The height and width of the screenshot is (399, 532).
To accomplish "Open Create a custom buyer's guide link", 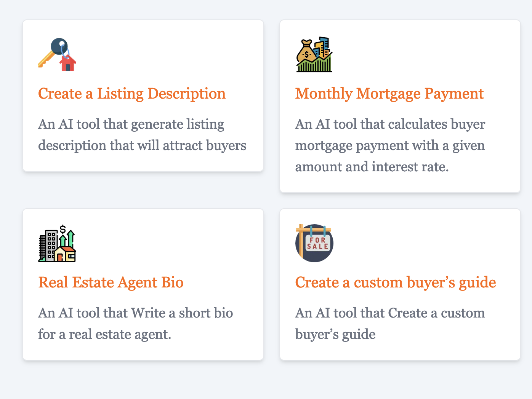I will pos(396,282).
